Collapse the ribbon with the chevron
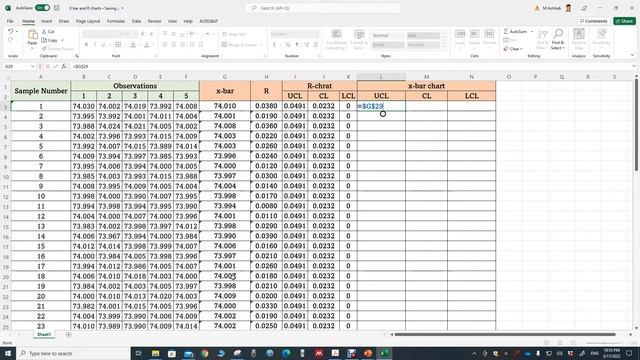Viewport: 640px width, 360px height. coord(632,56)
